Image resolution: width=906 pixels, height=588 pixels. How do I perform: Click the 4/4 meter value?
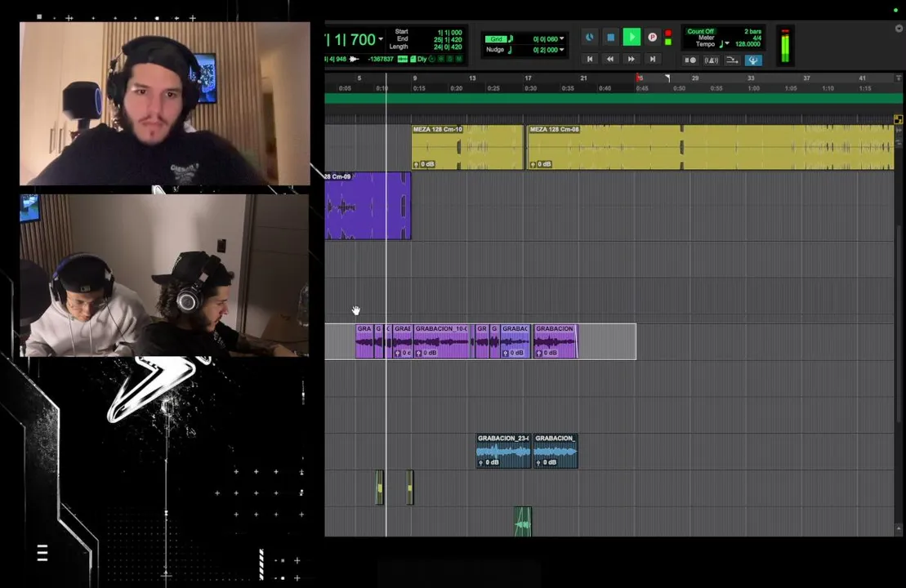[x=757, y=38]
